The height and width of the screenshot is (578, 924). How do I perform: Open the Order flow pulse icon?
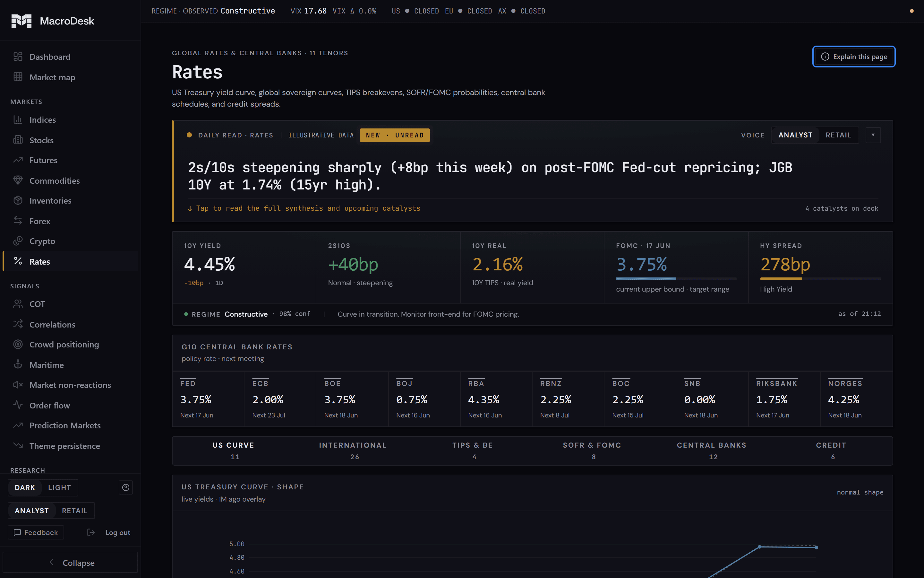click(x=18, y=405)
